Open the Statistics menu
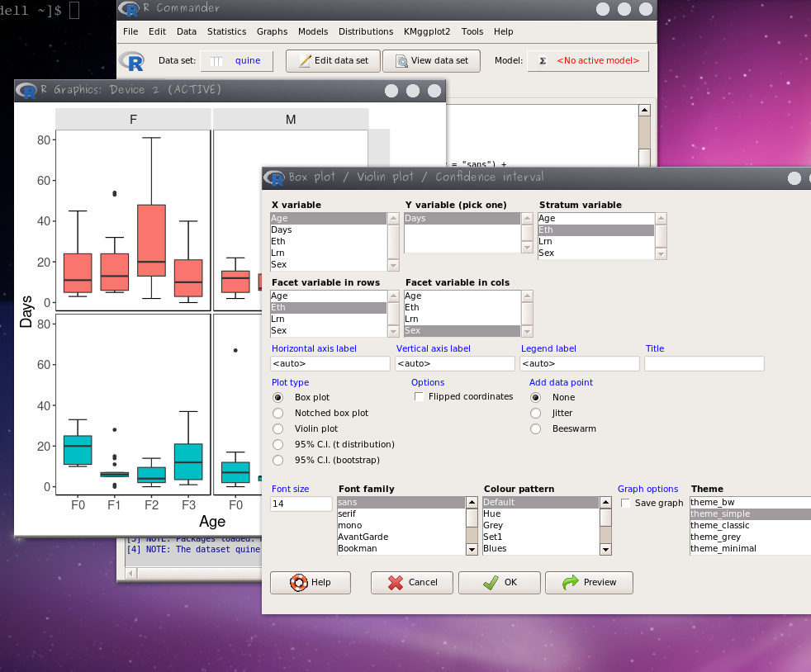The width and height of the screenshot is (811, 672). (226, 31)
